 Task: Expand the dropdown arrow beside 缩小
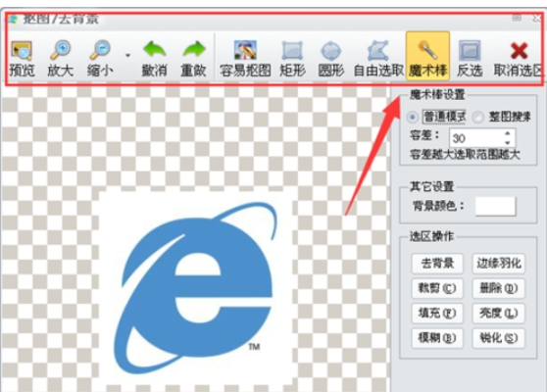[127, 56]
